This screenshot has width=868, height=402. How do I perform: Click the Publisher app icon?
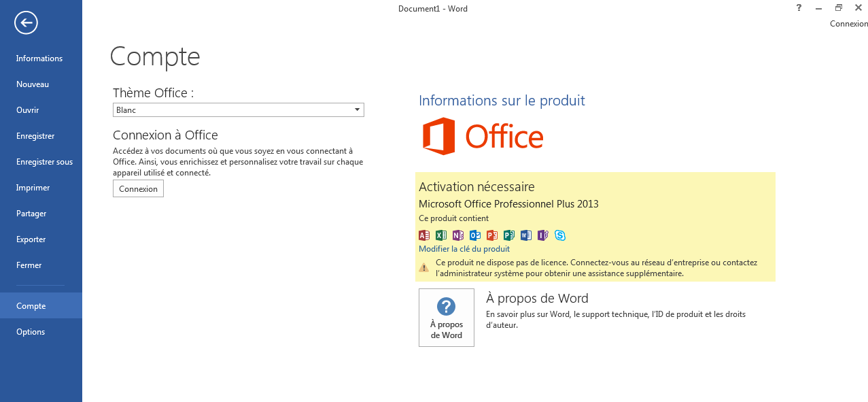(509, 235)
